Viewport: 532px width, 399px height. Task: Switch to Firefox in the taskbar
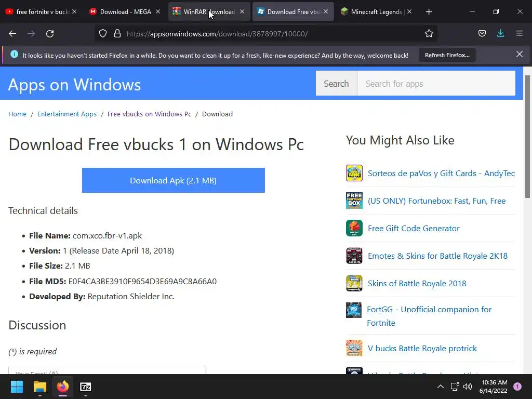(x=63, y=387)
